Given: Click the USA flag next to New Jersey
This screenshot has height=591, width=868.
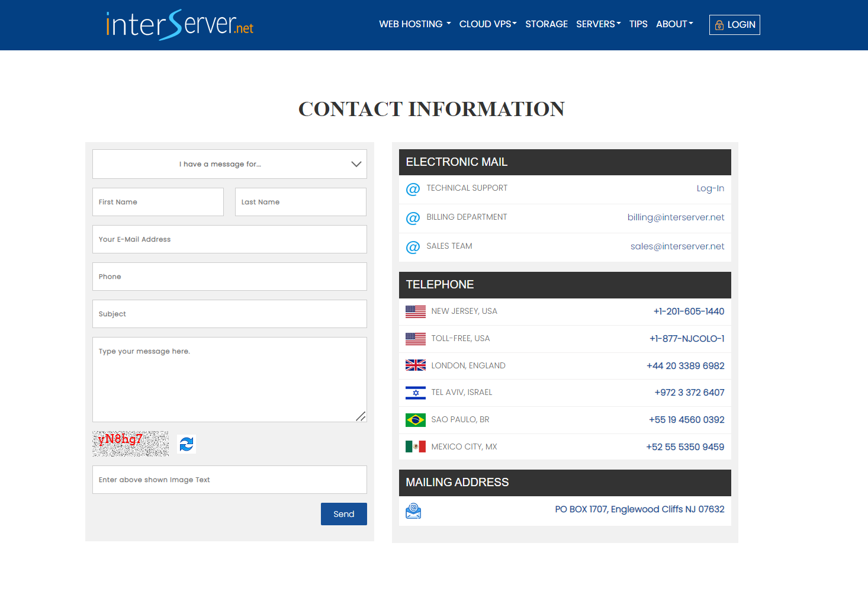Looking at the screenshot, I should point(416,311).
